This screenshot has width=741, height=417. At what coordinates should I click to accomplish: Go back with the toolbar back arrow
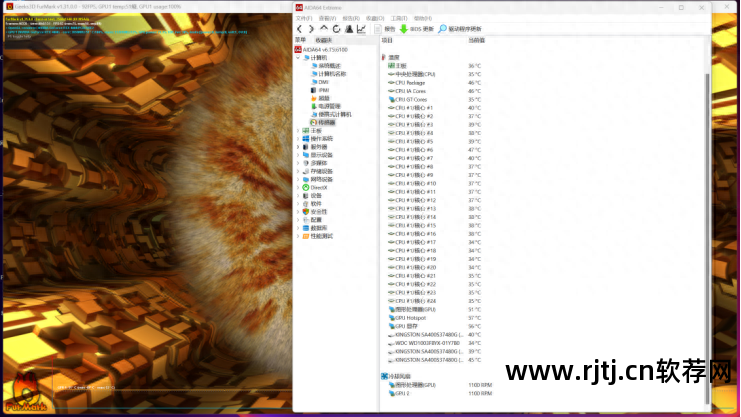300,29
